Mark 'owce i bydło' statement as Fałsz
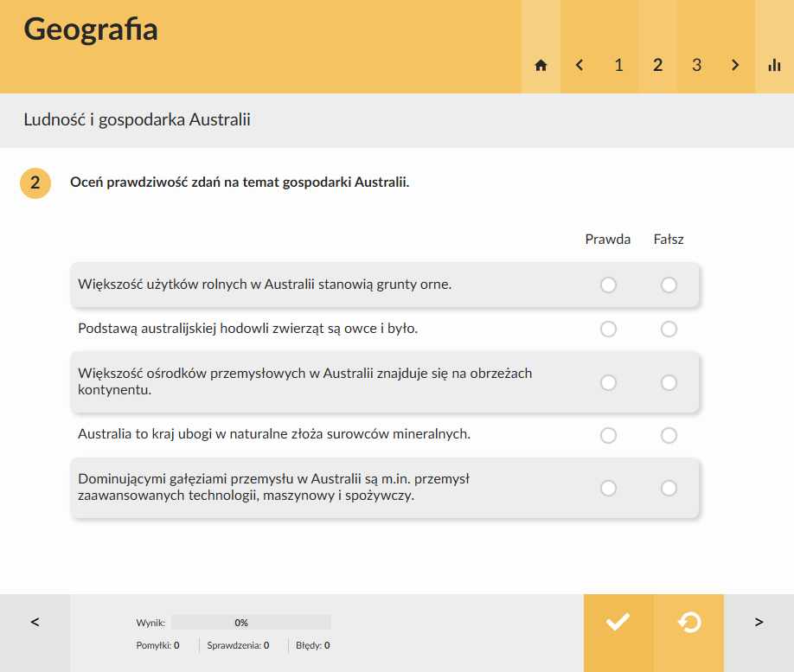The width and height of the screenshot is (794, 672). [669, 330]
